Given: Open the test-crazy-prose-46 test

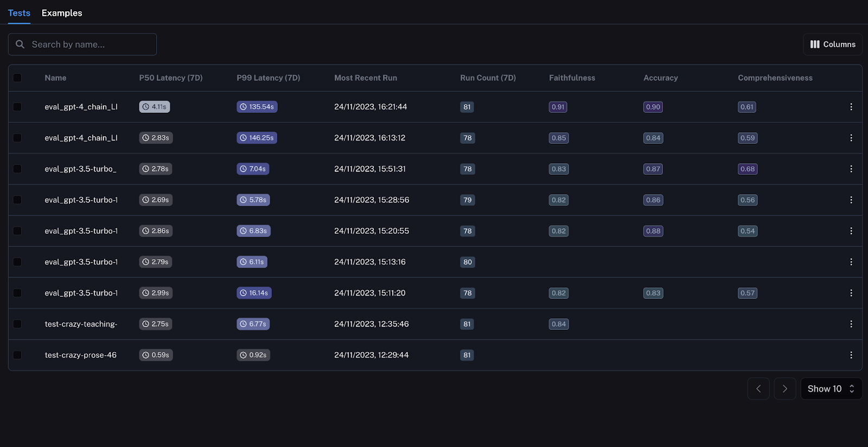Looking at the screenshot, I should [x=80, y=355].
